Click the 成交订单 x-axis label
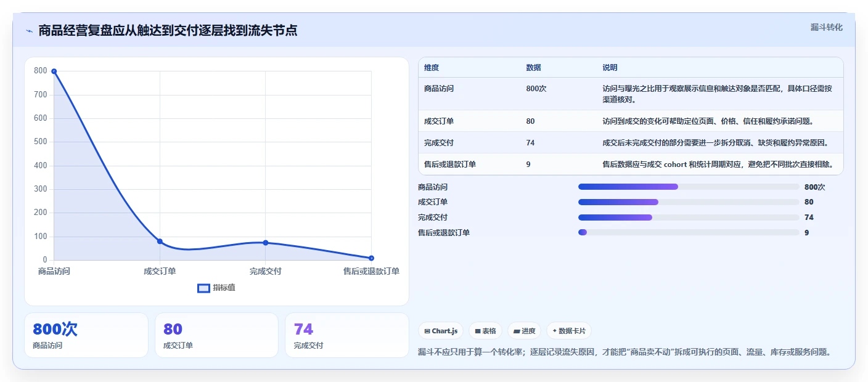 (x=160, y=271)
